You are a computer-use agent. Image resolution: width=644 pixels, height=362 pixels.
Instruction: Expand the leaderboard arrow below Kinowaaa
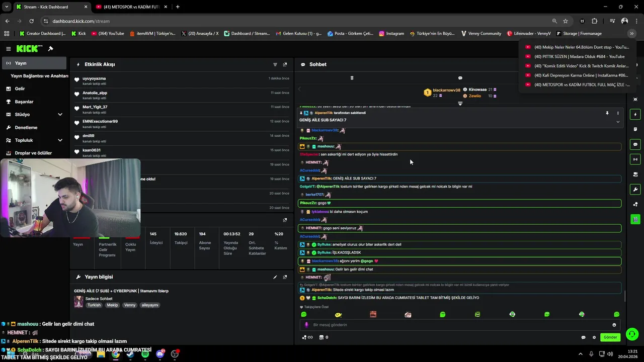click(x=460, y=104)
